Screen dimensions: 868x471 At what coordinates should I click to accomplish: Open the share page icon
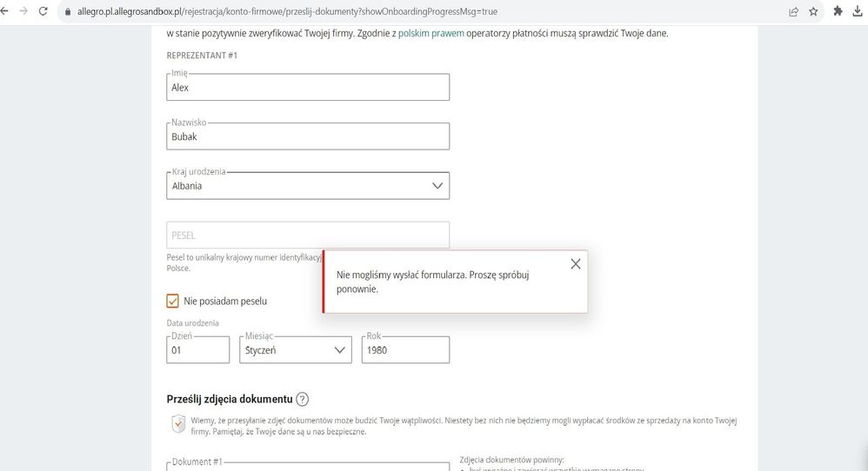[x=793, y=11]
